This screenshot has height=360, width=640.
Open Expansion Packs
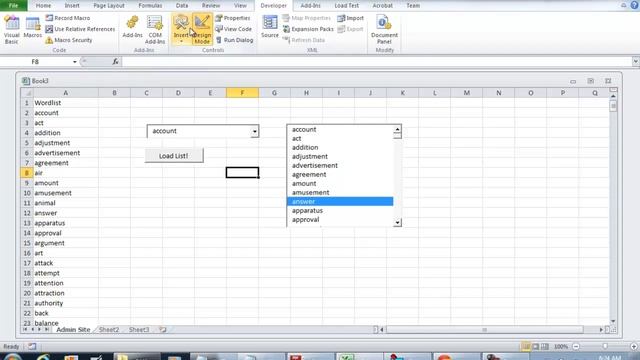(x=308, y=29)
